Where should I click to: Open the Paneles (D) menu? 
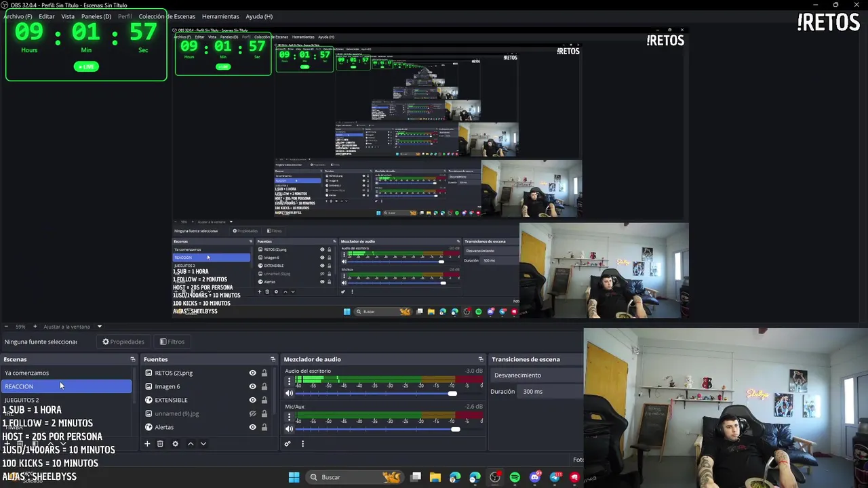click(x=96, y=16)
